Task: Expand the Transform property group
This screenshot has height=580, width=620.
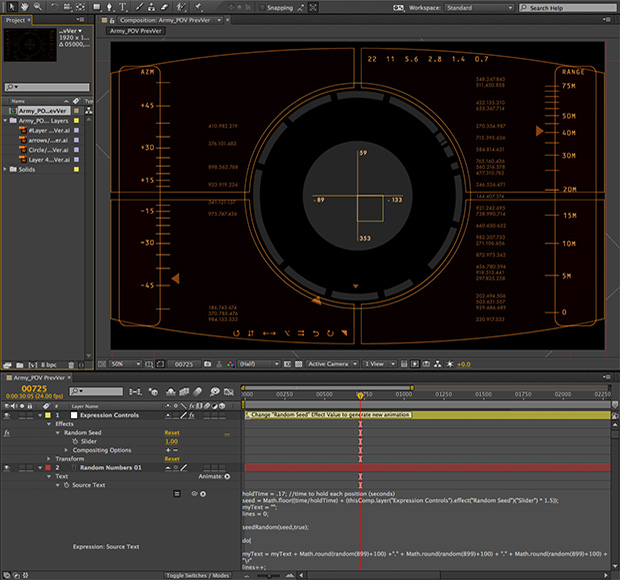Action: click(49, 459)
